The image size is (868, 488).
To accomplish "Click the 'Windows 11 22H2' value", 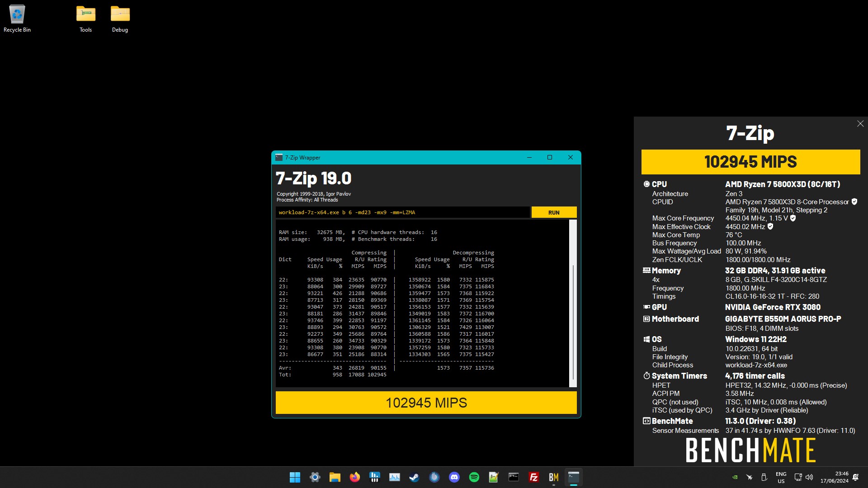I will (756, 339).
